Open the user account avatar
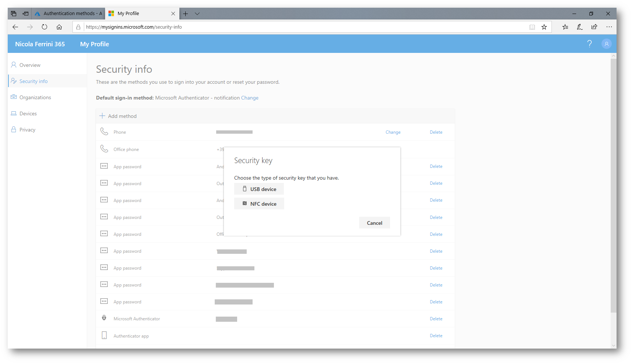Viewport: 632px width, 364px height. coord(607,44)
